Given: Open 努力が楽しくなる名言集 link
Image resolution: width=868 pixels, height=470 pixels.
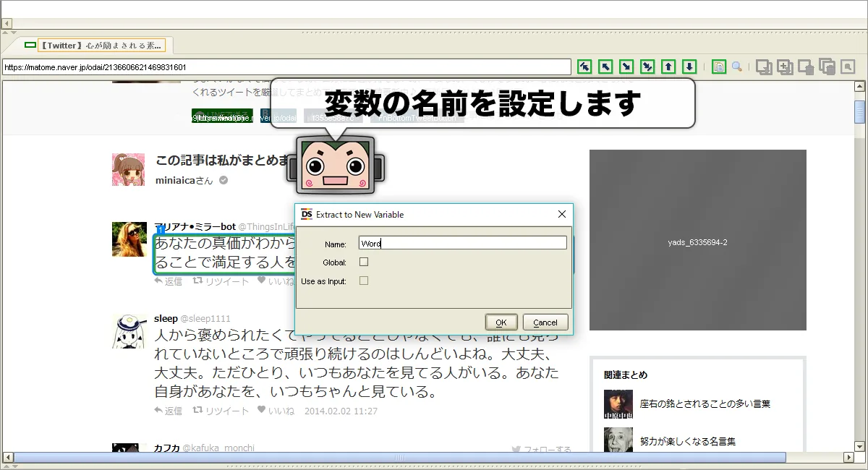Looking at the screenshot, I should pyautogui.click(x=688, y=440).
